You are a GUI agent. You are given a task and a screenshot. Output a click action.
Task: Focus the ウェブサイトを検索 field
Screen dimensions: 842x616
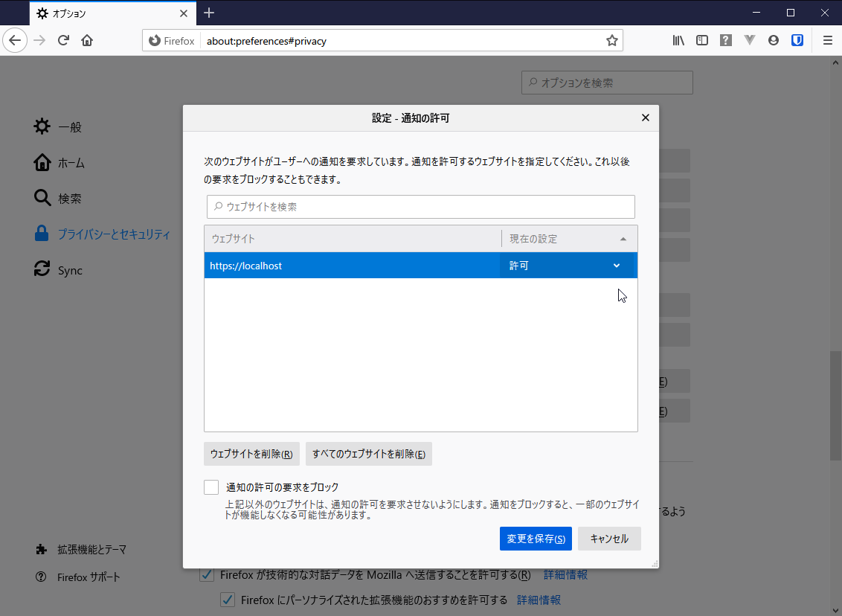[421, 207]
